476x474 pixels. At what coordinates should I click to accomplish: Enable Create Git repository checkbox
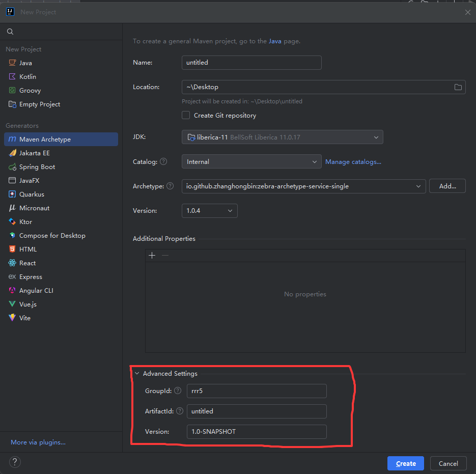tap(186, 116)
